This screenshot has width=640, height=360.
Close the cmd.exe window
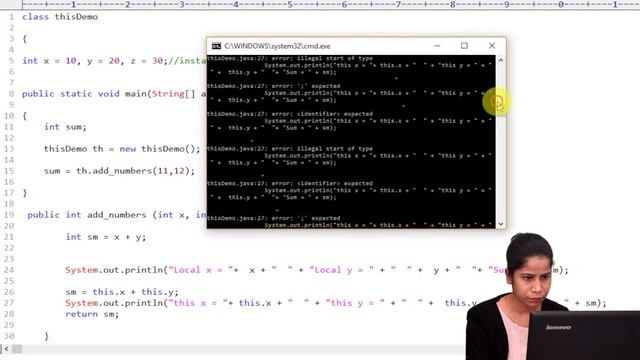pyautogui.click(x=492, y=46)
